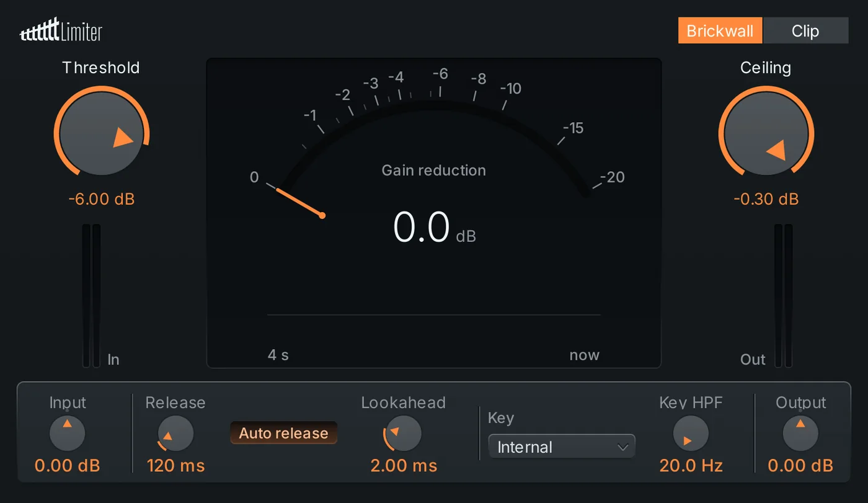Click the -6.00 dB threshold value
Screen dimensions: 868x503
102,200
